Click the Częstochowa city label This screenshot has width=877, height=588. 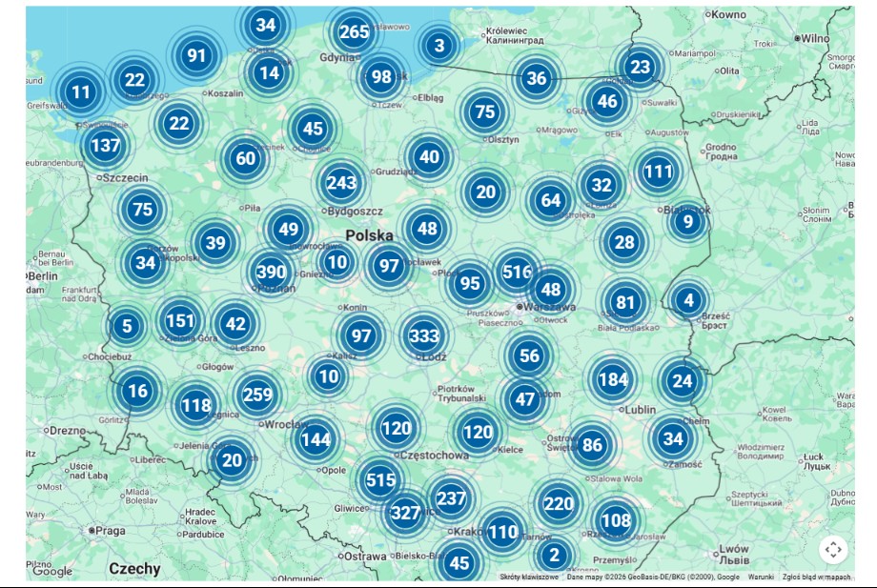click(x=435, y=456)
